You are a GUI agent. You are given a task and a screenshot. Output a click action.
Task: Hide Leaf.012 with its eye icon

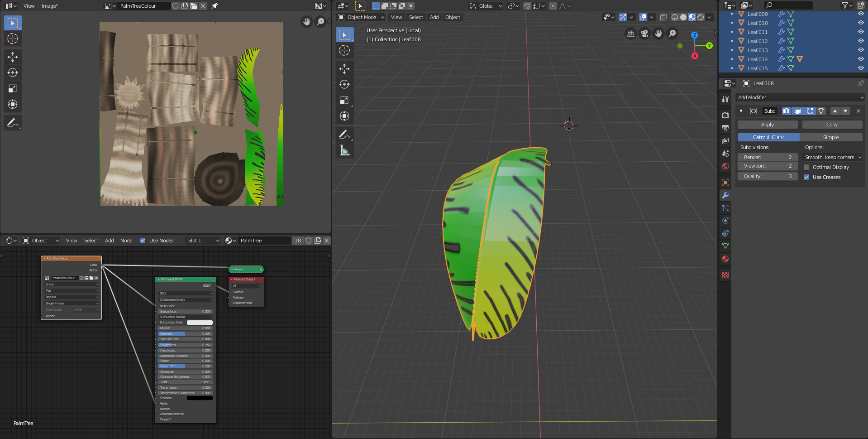click(860, 41)
